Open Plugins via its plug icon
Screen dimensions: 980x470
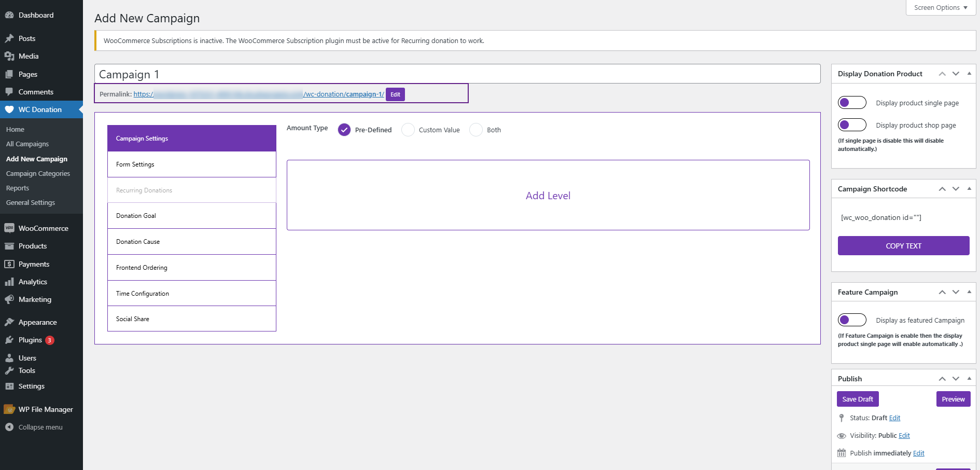pyautogui.click(x=9, y=340)
